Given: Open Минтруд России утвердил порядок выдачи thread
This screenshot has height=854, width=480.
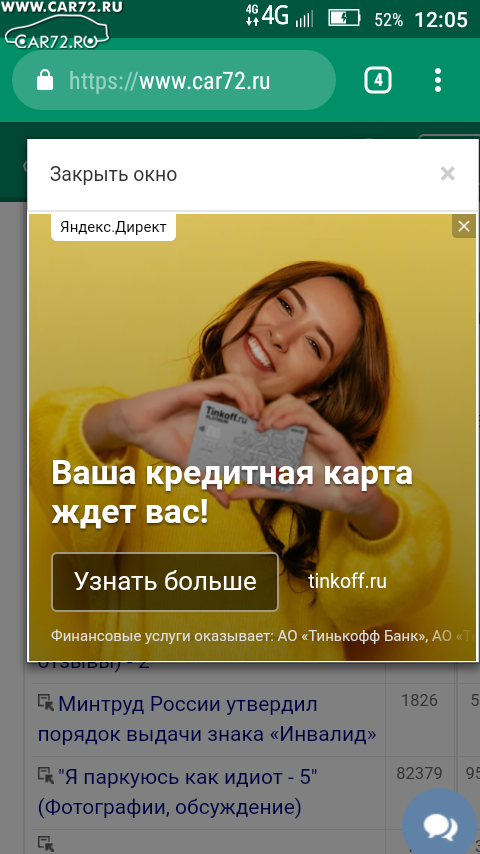Looking at the screenshot, I should (x=206, y=719).
